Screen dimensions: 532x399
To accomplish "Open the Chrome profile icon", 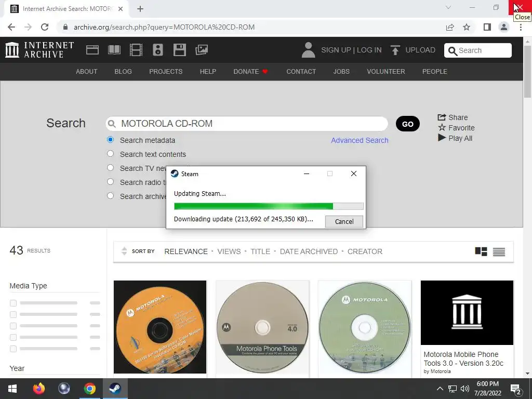I will [x=504, y=27].
